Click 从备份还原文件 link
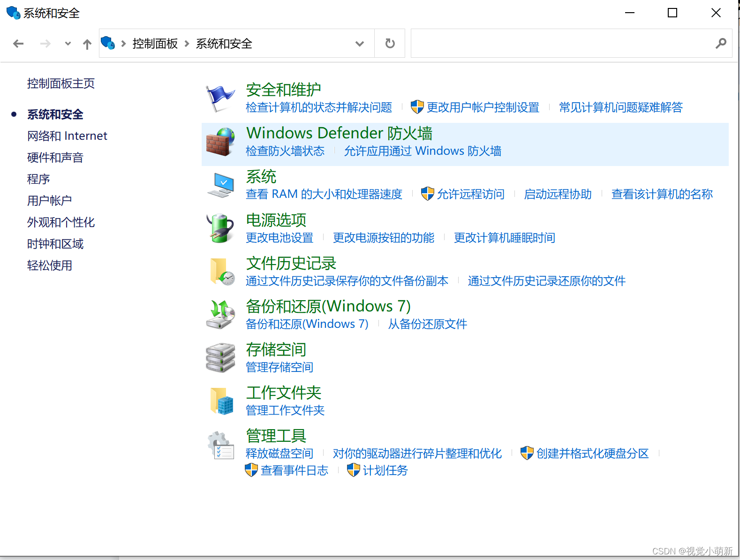Viewport: 740px width, 560px height. tap(428, 324)
